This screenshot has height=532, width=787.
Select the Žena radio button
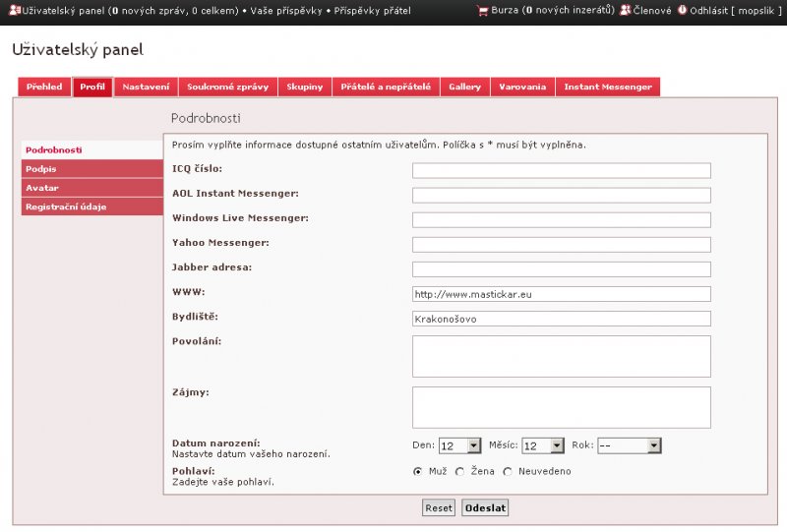point(459,471)
